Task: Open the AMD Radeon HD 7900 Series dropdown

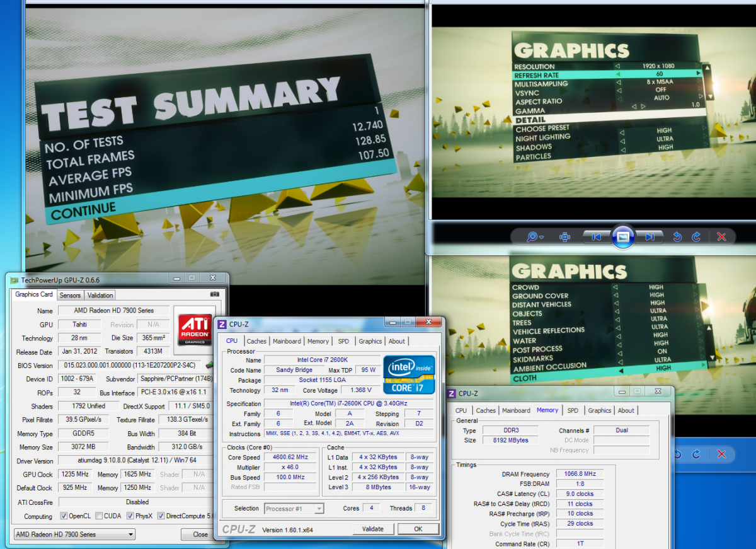Action: (74, 535)
